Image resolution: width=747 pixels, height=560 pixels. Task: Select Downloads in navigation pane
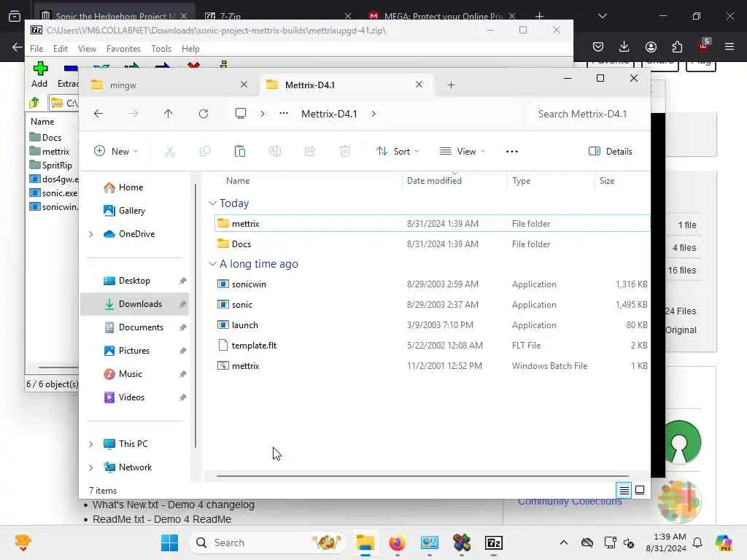pyautogui.click(x=135, y=304)
